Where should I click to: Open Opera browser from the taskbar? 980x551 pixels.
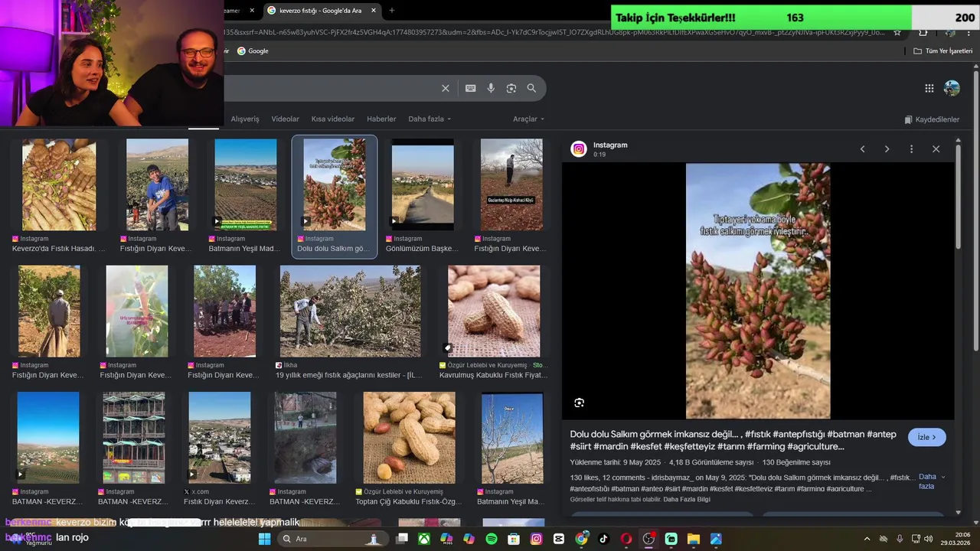[x=626, y=539]
